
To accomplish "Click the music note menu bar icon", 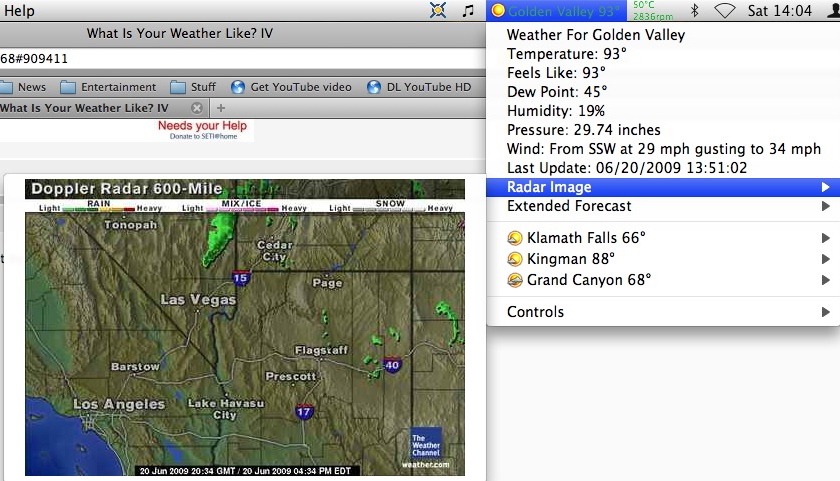I will tap(468, 11).
